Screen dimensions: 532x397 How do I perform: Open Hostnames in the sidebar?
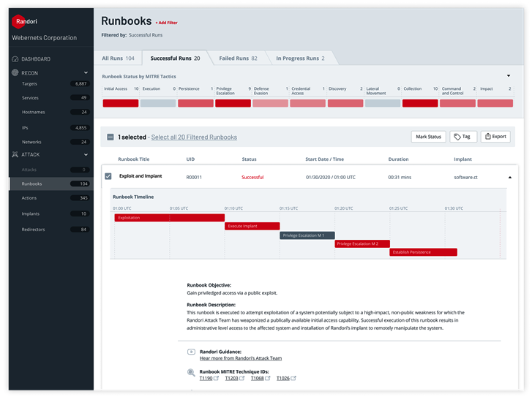click(51, 112)
